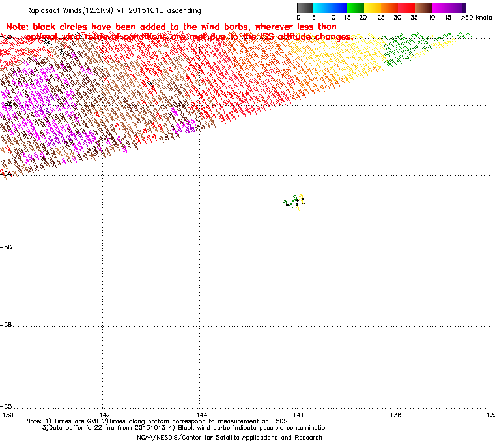Click the -147 longitude axis label
This screenshot has width=495, height=448.
click(102, 415)
